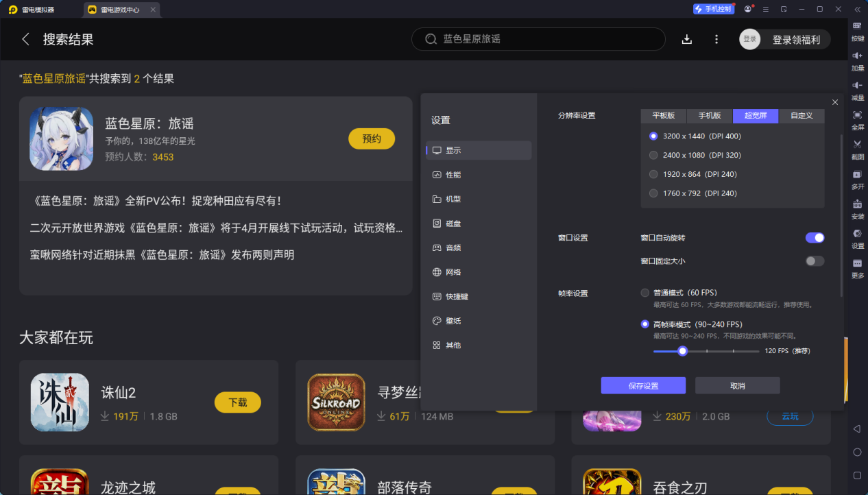Open 显示 settings category
868x495 pixels.
[479, 150]
